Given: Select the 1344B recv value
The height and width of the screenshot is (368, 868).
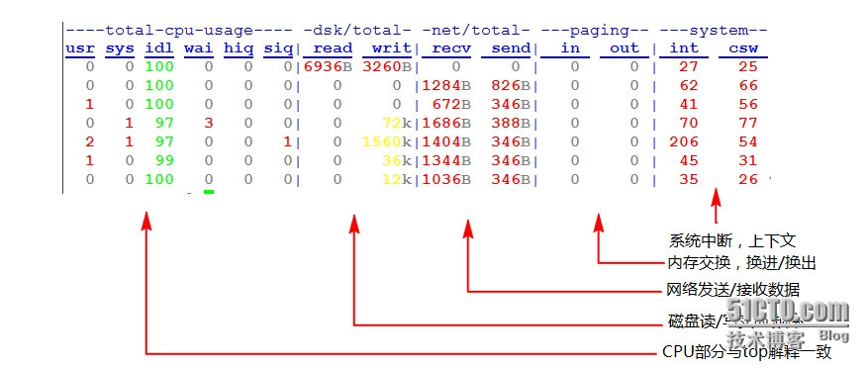Looking at the screenshot, I should point(446,160).
